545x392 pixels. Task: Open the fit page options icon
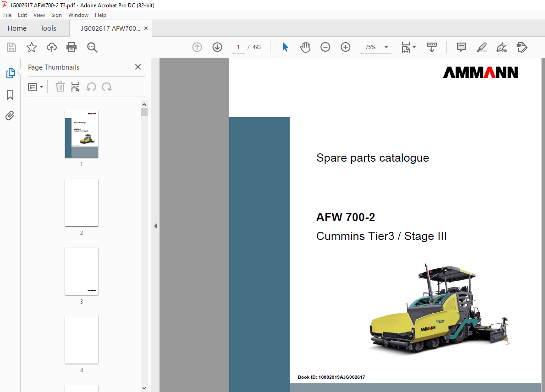click(406, 47)
